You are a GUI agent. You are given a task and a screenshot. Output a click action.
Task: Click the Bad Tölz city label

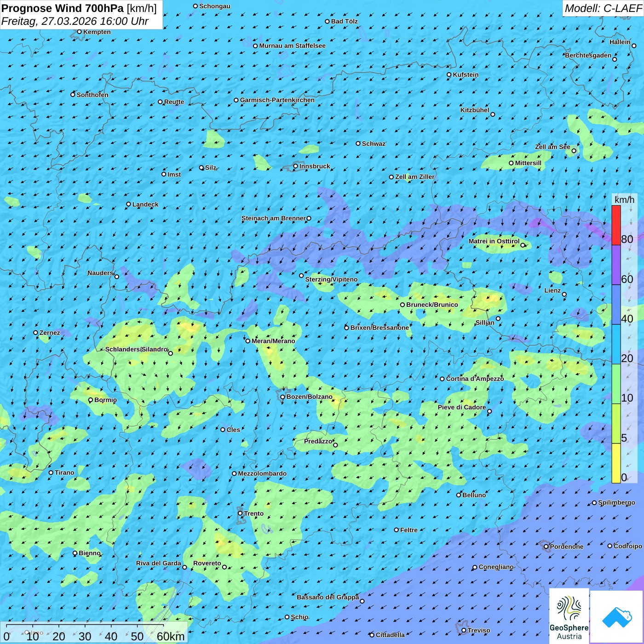345,21
